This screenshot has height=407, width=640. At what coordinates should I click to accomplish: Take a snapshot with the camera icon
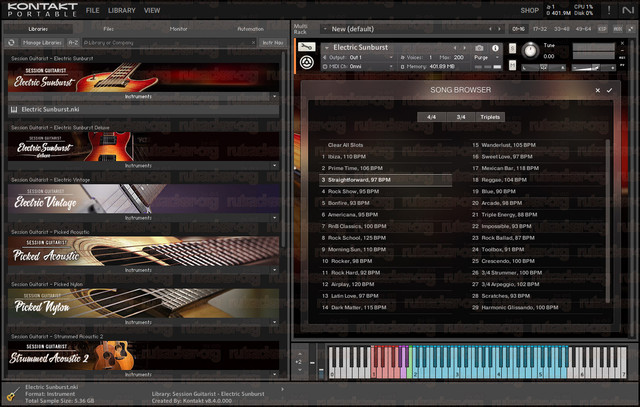point(479,48)
